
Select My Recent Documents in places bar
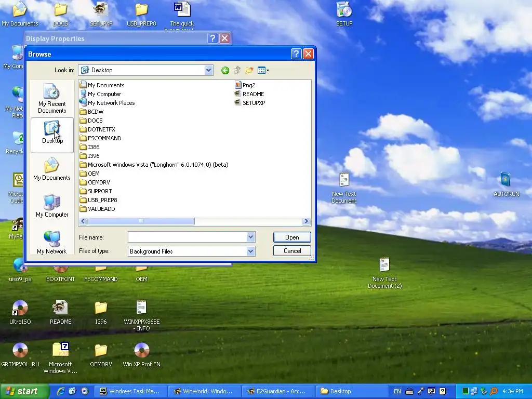(52, 98)
